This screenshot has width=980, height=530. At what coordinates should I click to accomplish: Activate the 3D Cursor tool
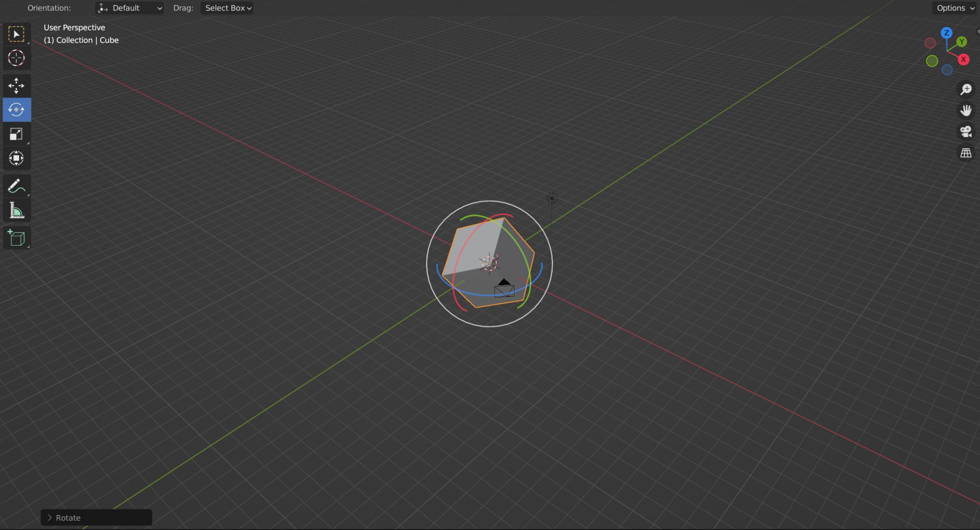tap(17, 58)
